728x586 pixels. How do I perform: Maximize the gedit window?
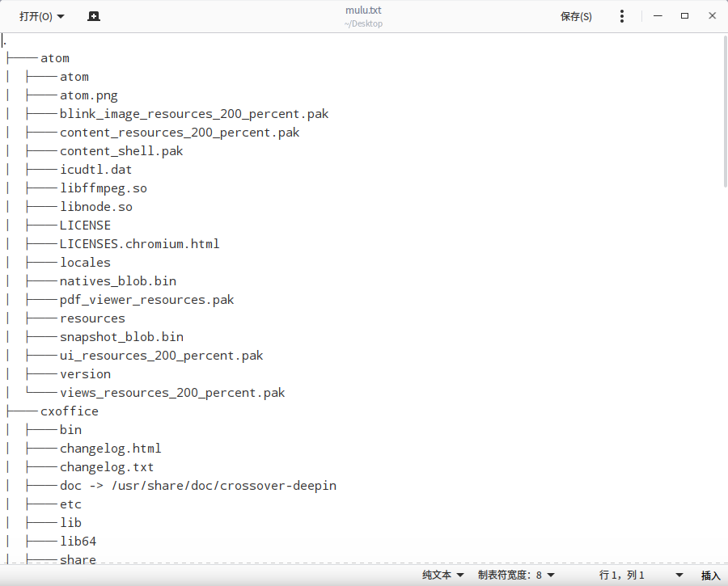pyautogui.click(x=684, y=16)
